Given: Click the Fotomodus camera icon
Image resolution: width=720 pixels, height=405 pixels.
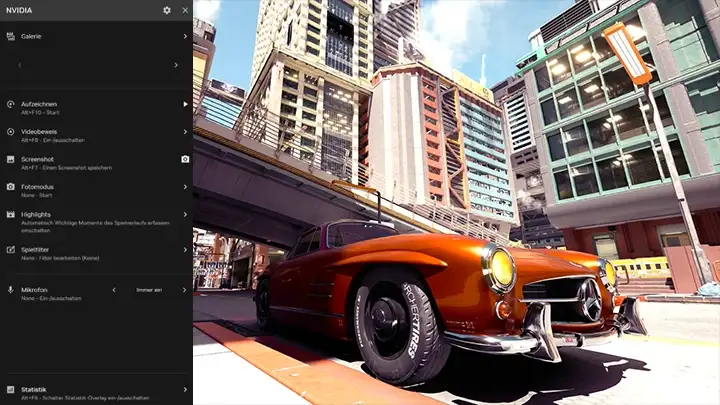Looking at the screenshot, I should coord(10,187).
